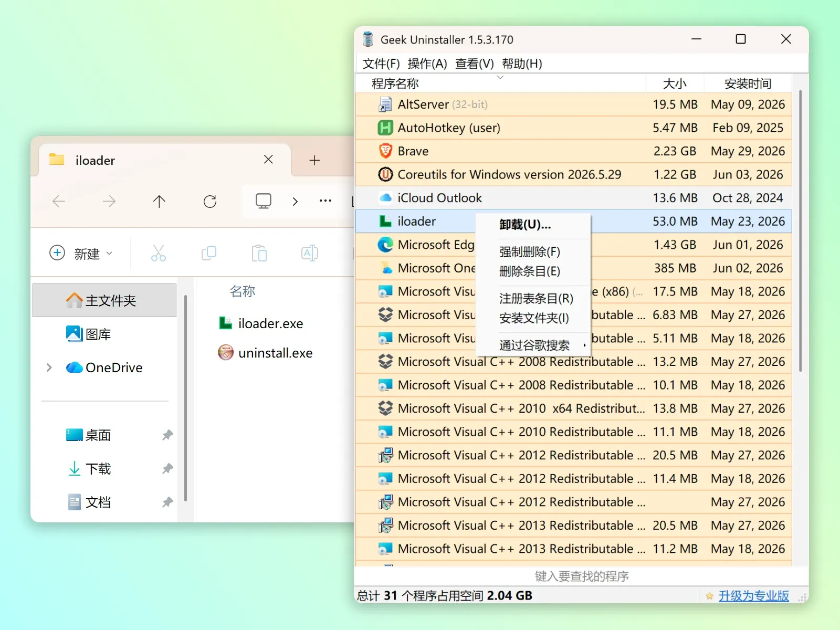Click the Explorer navigation pane scrollbar
This screenshot has height=630, width=840.
tap(186, 398)
